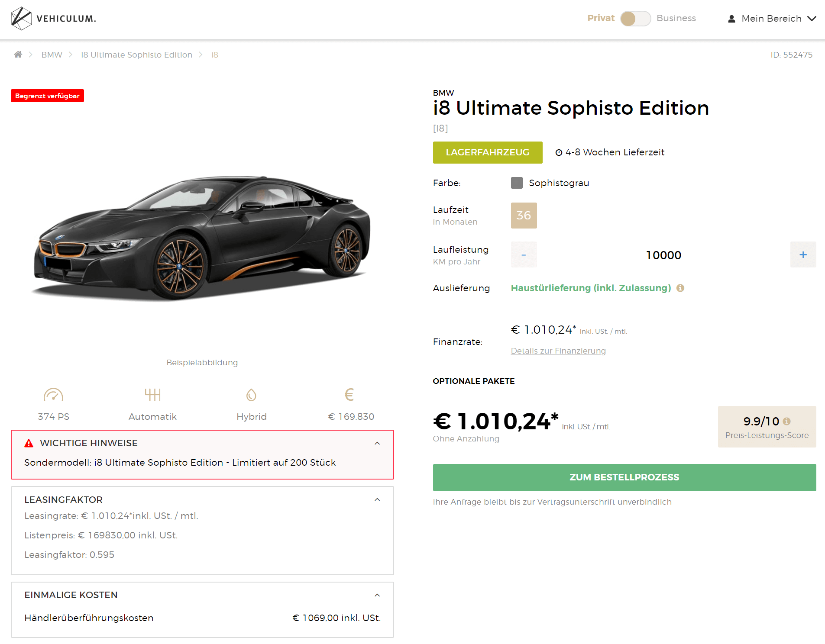The image size is (825, 644).
Task: Click the Vehiculum logo
Action: pyautogui.click(x=53, y=19)
